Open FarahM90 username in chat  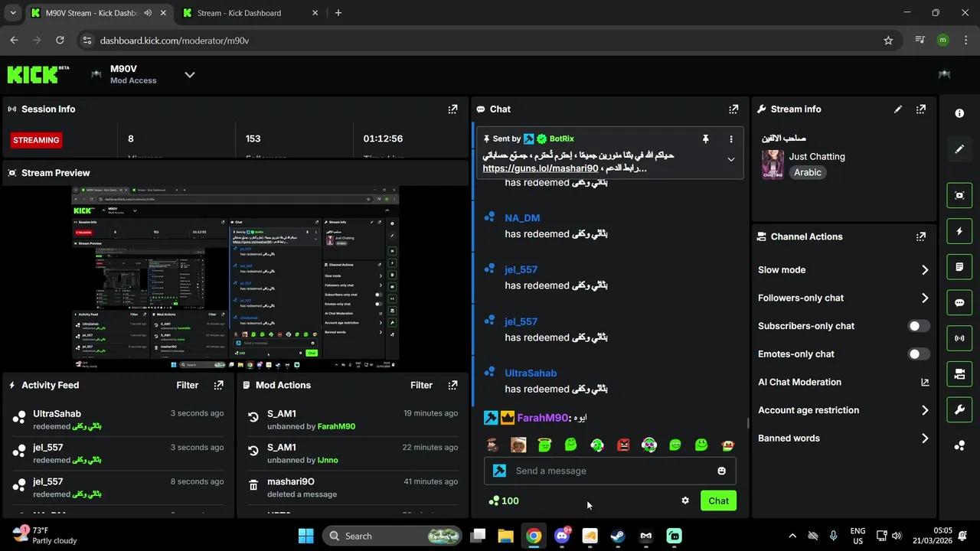click(x=543, y=418)
